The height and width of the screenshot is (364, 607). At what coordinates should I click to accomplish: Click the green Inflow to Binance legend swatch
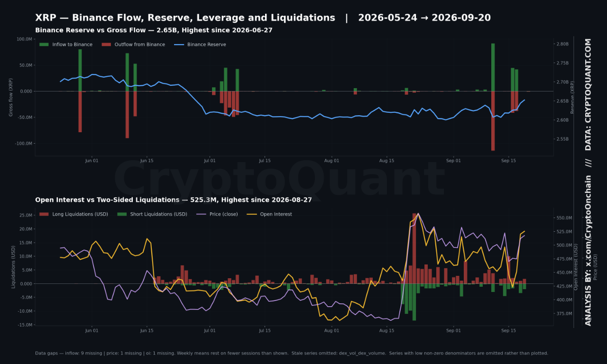[44, 45]
